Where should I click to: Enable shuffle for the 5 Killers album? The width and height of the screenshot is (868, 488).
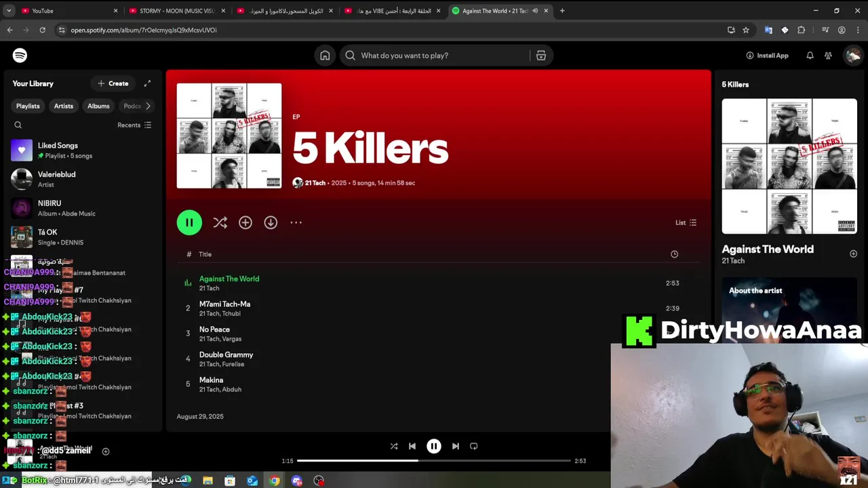[220, 222]
